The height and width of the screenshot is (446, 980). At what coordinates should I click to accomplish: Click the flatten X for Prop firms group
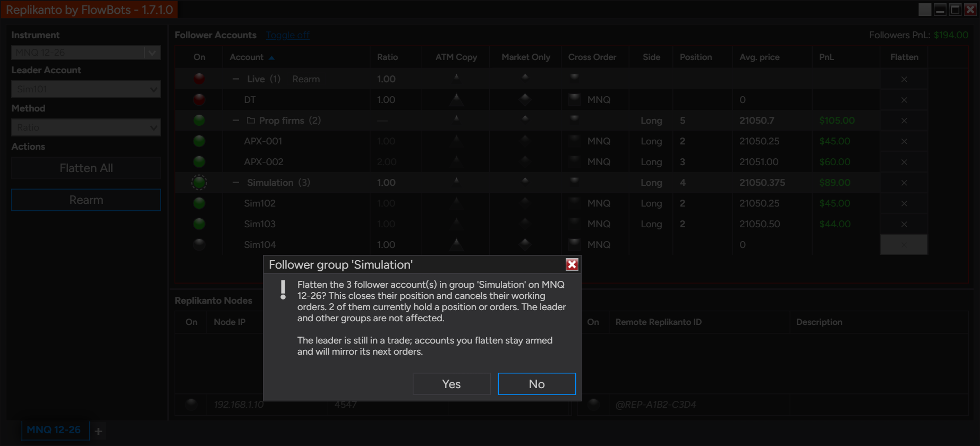tap(904, 121)
